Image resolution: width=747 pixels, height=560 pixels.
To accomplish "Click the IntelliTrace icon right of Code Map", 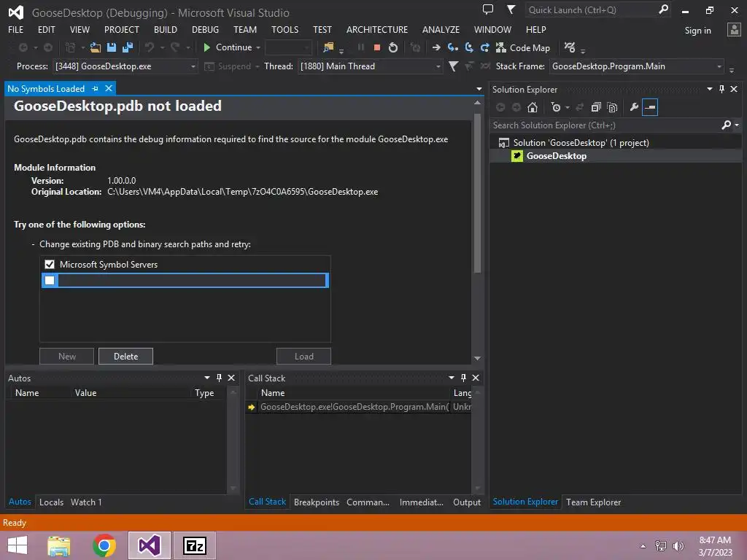I will 570,47.
